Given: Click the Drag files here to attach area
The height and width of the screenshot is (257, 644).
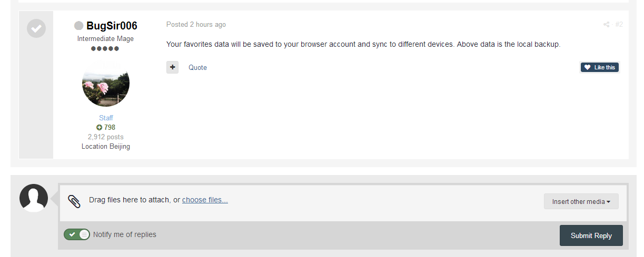Looking at the screenshot, I should click(343, 202).
